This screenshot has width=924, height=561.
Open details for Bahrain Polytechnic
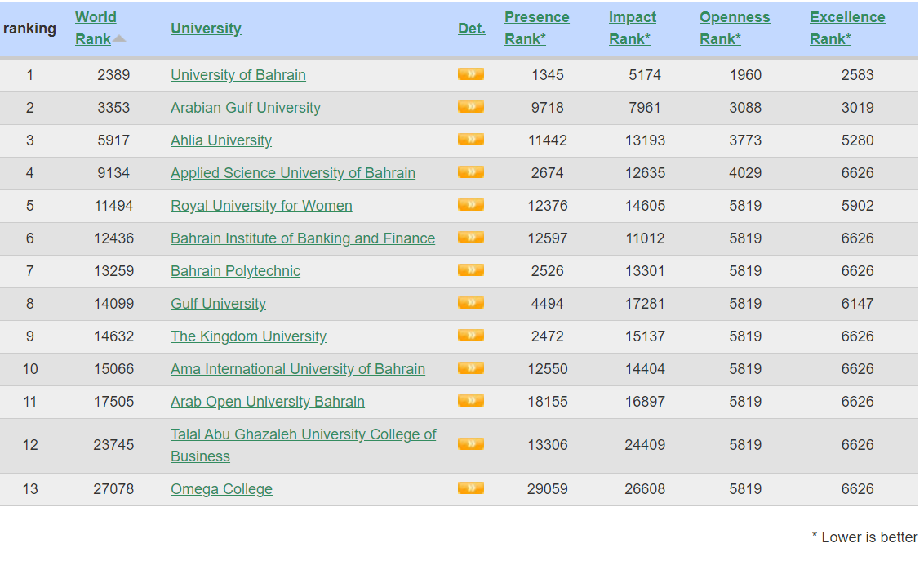point(471,270)
